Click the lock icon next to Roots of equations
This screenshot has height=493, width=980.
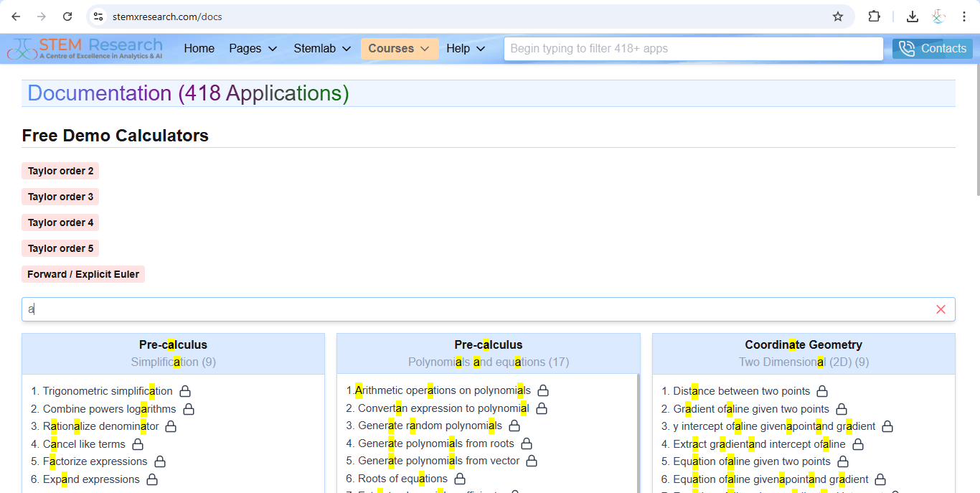tap(459, 478)
